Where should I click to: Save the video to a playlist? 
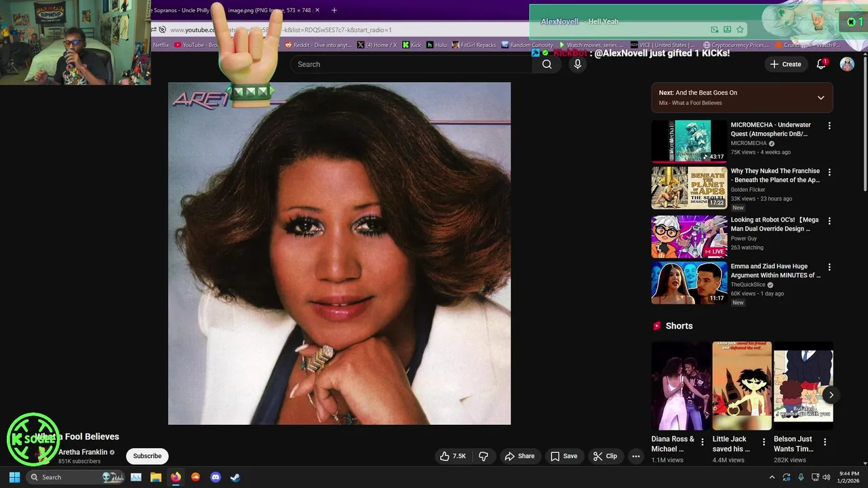[x=564, y=456]
